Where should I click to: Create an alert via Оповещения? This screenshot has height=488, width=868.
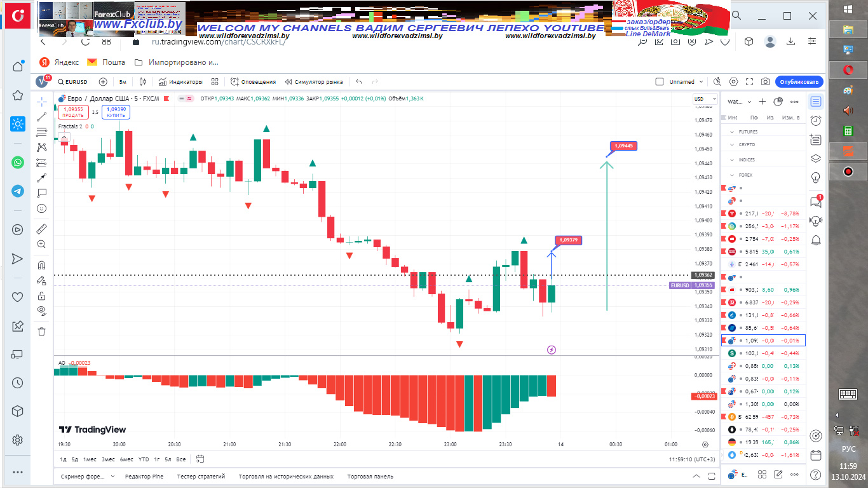(x=254, y=81)
